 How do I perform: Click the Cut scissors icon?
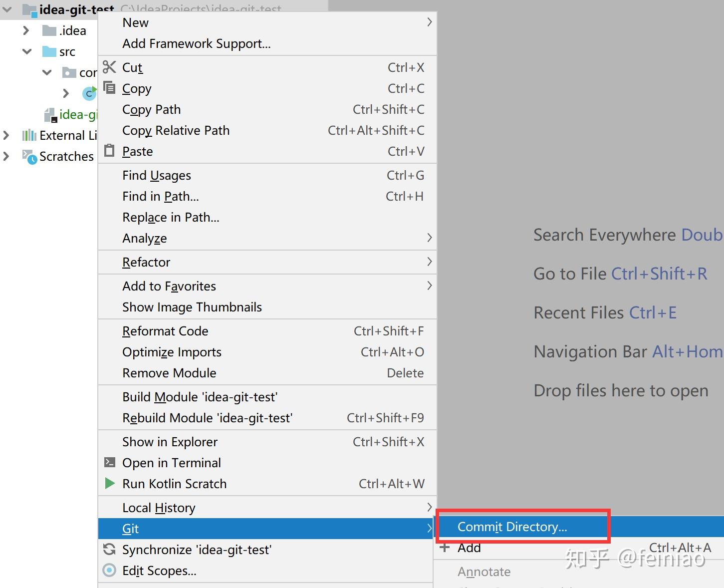click(109, 67)
